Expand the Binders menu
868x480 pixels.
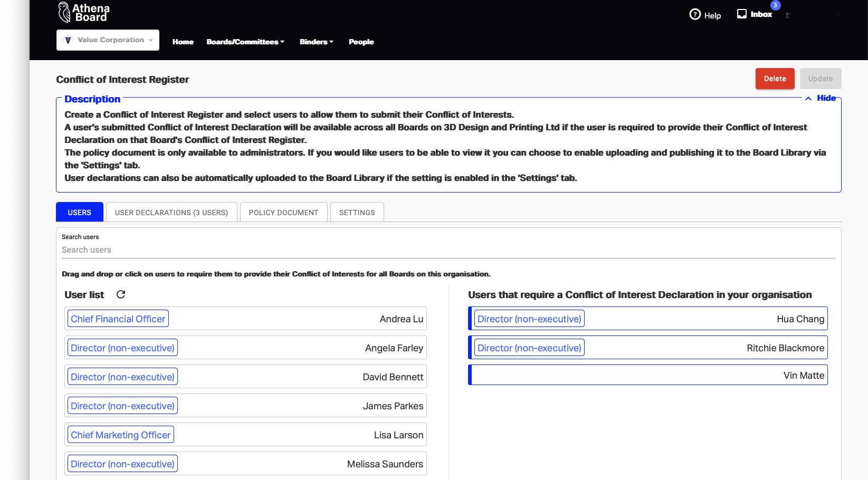coord(317,42)
